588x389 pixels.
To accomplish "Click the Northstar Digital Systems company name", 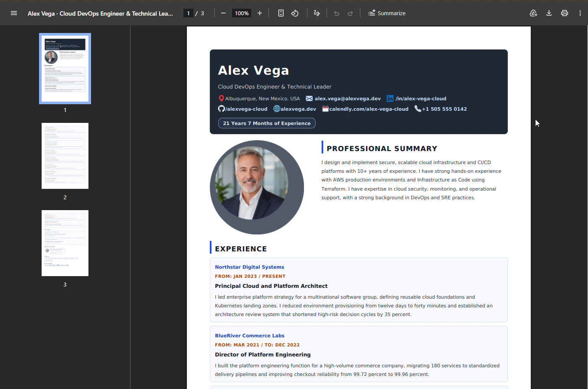I will click(x=249, y=267).
